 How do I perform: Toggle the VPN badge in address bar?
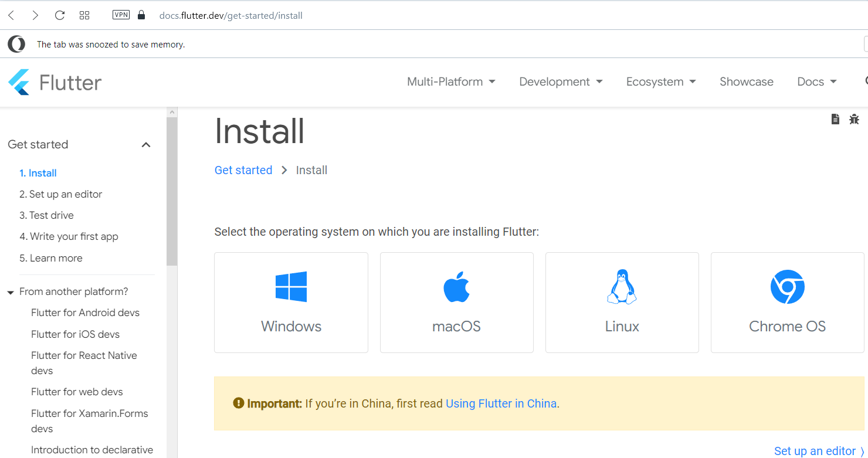pos(121,15)
